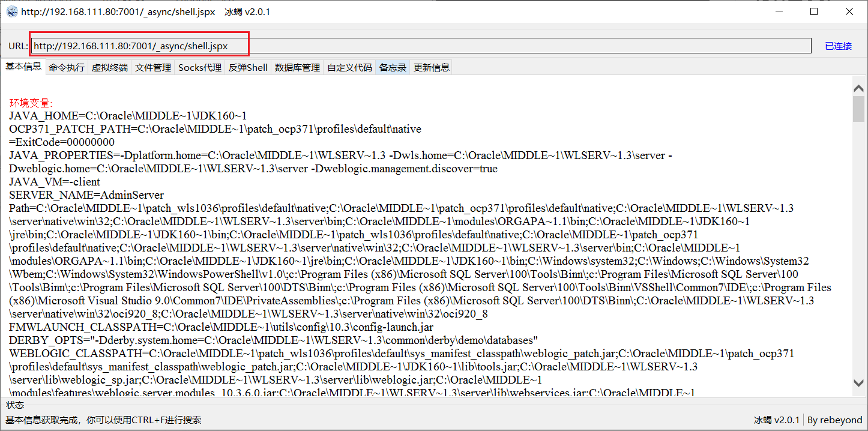Click the OCP371_PATCH_PATH line
Image resolution: width=868 pixels, height=431 pixels.
pos(215,129)
